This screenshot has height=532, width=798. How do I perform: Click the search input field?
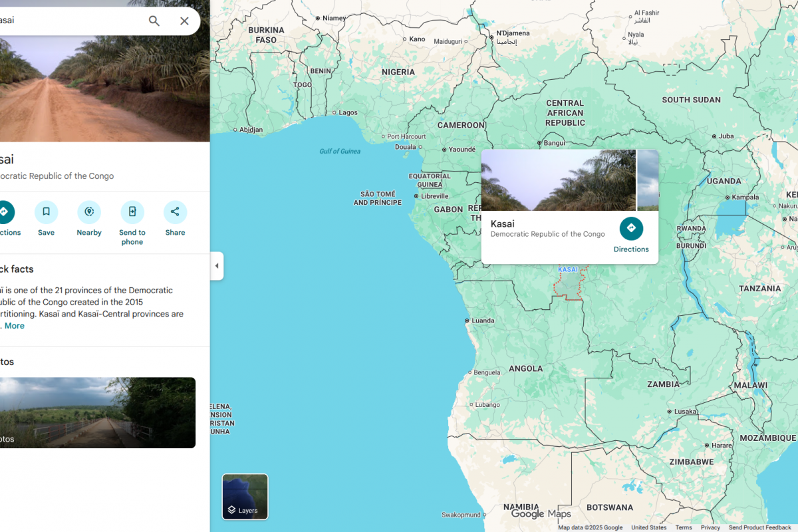click(66, 21)
